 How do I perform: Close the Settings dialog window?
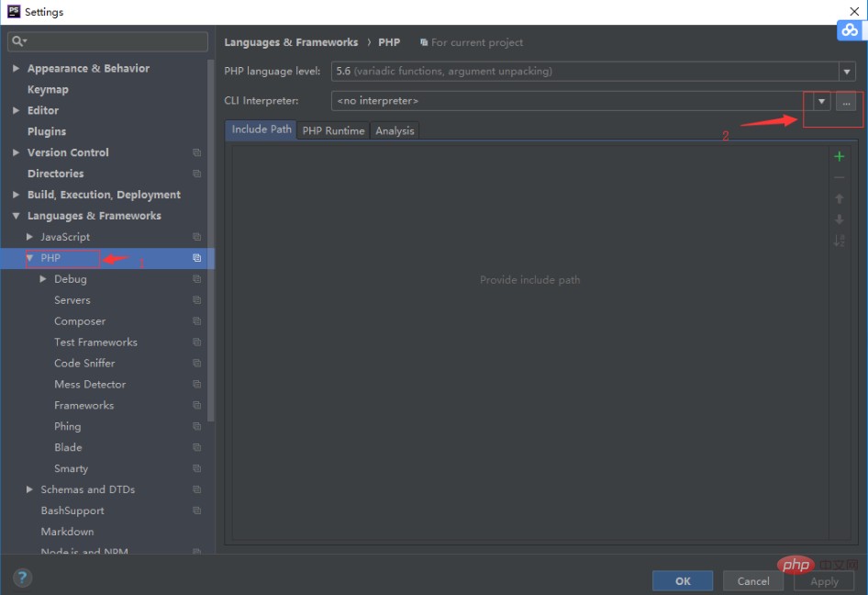pos(854,11)
